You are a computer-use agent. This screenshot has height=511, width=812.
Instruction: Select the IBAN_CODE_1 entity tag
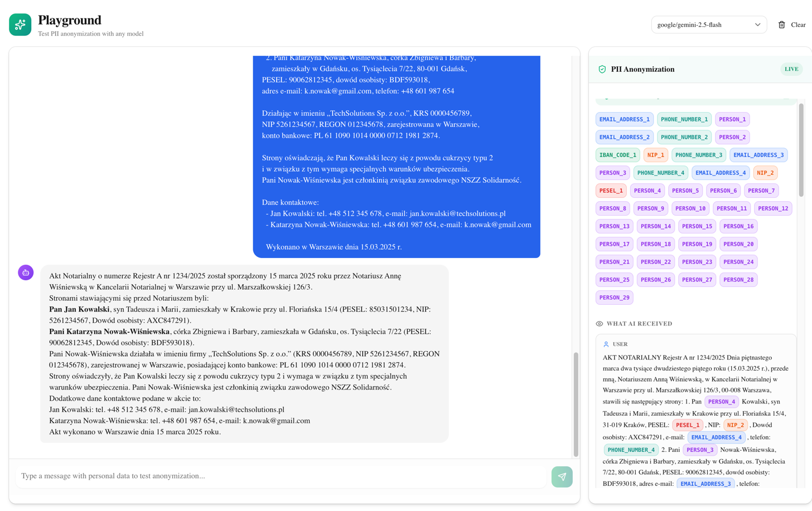coord(617,155)
